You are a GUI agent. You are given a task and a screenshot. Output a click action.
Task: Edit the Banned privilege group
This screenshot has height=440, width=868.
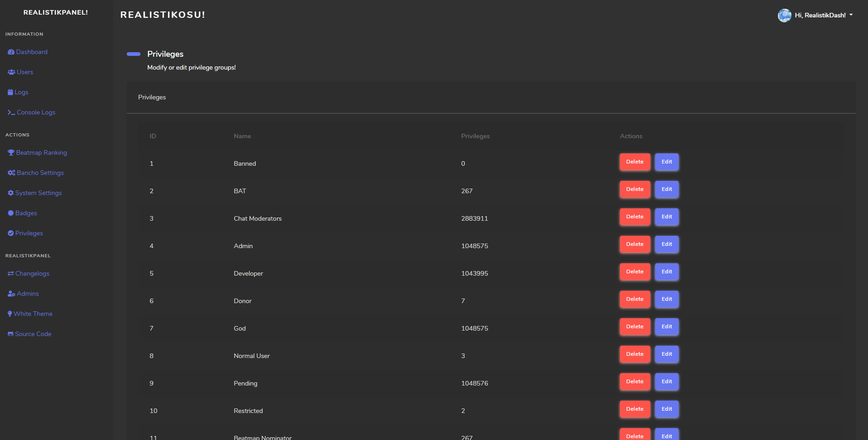click(x=667, y=162)
